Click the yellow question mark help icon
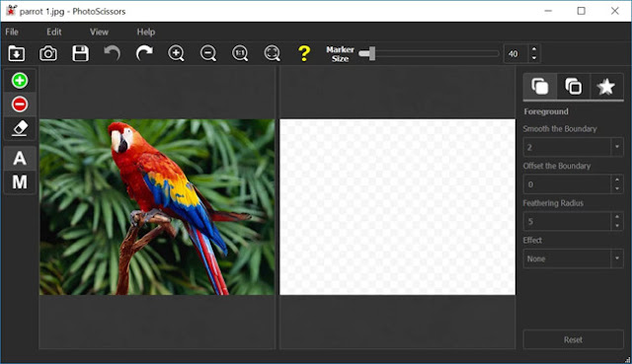 pos(304,53)
